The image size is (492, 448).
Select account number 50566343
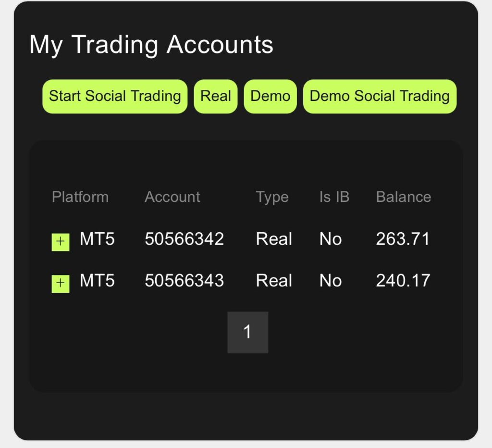click(x=184, y=281)
